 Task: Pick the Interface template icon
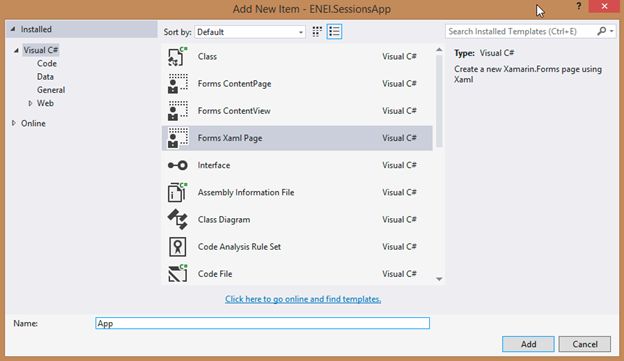click(x=177, y=165)
